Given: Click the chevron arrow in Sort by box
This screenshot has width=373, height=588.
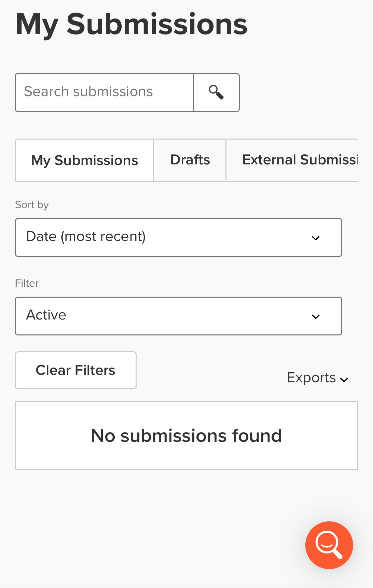Looking at the screenshot, I should (x=316, y=238).
